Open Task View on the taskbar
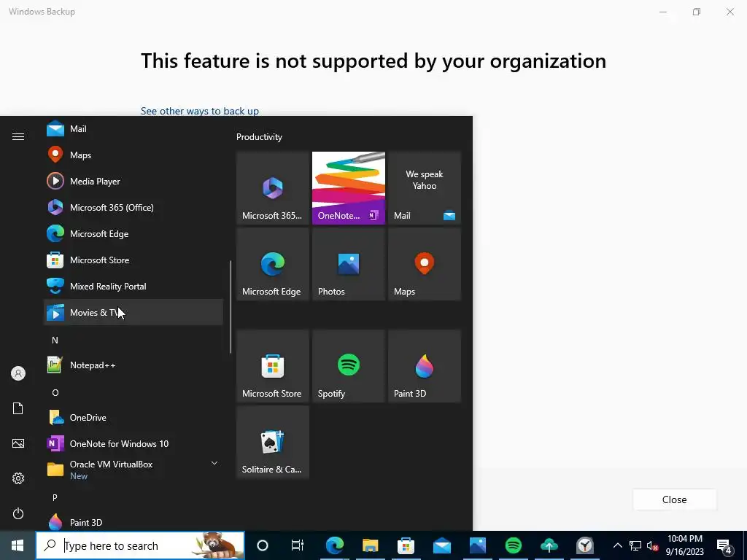The width and height of the screenshot is (747, 560). [298, 545]
